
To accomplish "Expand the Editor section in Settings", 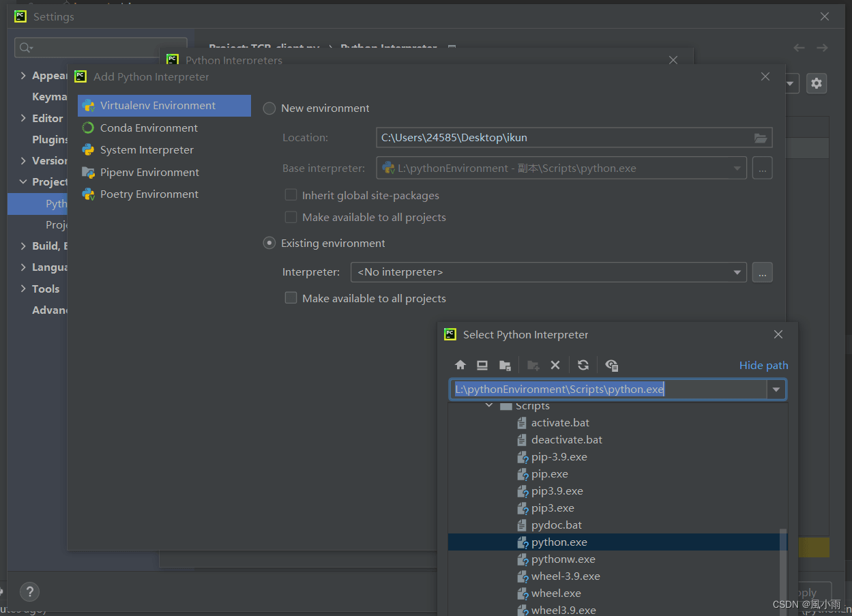I will [23, 119].
